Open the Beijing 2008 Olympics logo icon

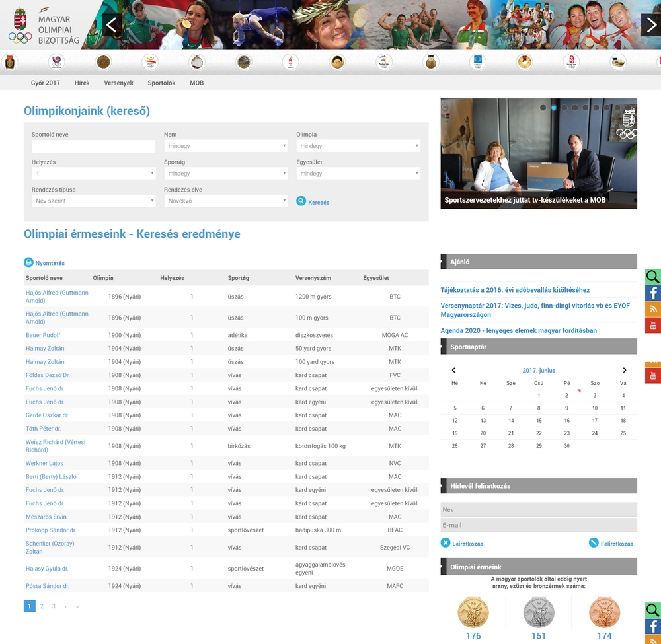click(571, 62)
